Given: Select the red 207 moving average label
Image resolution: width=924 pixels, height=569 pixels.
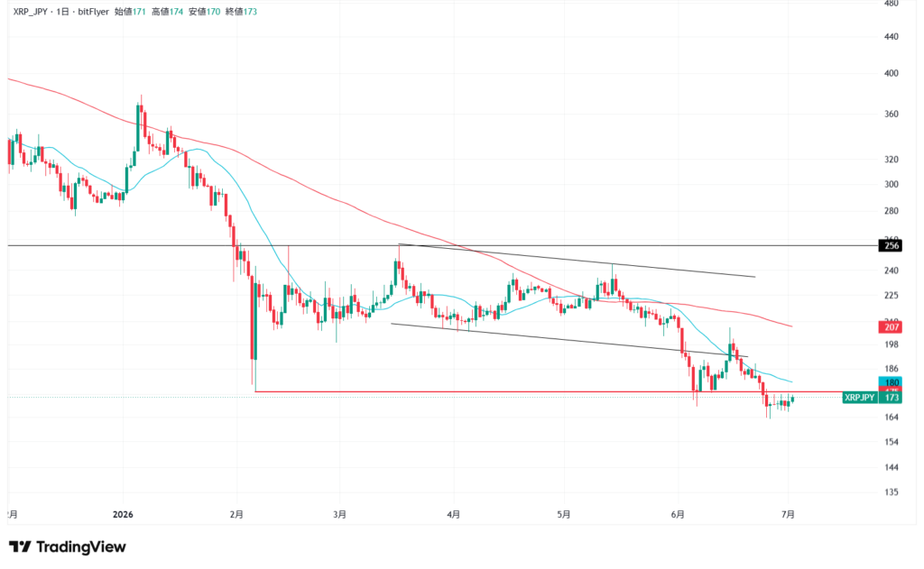Looking at the screenshot, I should point(890,327).
